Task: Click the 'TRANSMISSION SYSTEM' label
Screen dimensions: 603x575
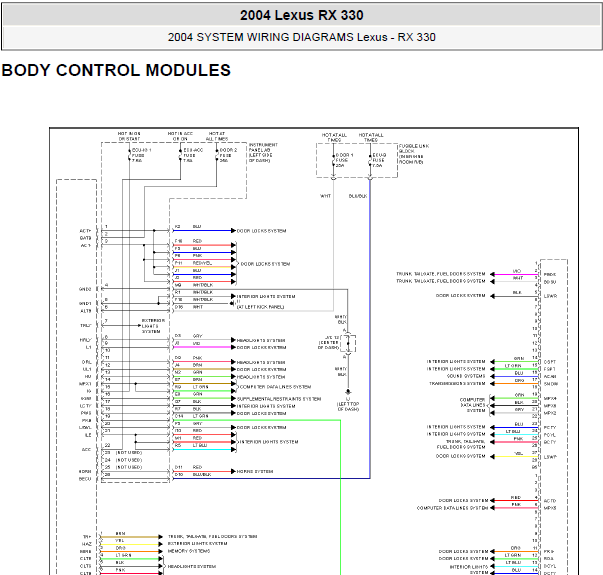Action: click(457, 383)
